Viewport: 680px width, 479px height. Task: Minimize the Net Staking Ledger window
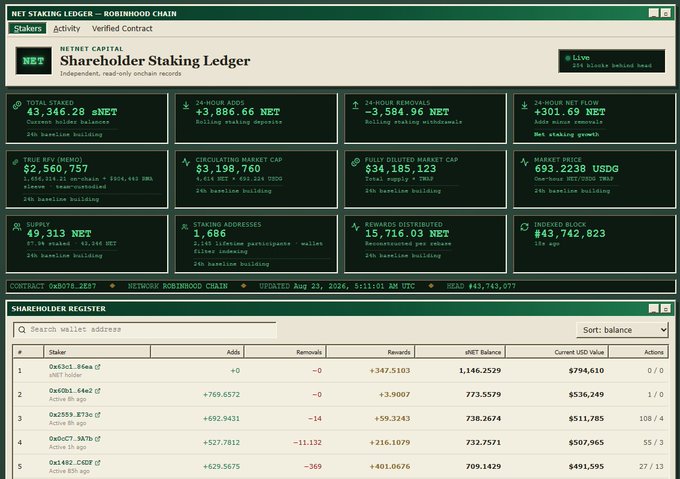[654, 13]
